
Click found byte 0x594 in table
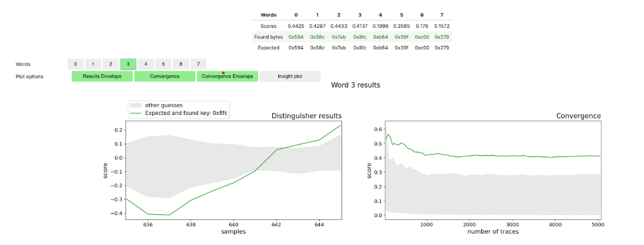pyautogui.click(x=295, y=37)
